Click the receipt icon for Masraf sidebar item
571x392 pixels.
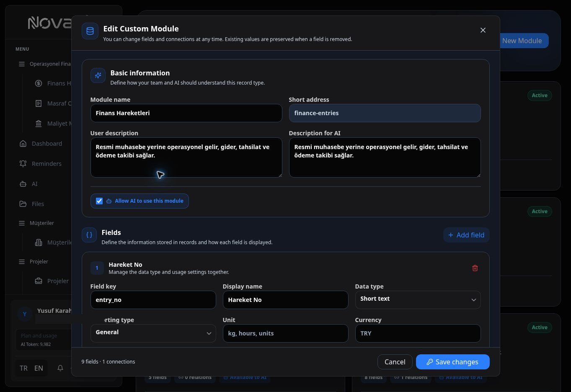pos(39,103)
